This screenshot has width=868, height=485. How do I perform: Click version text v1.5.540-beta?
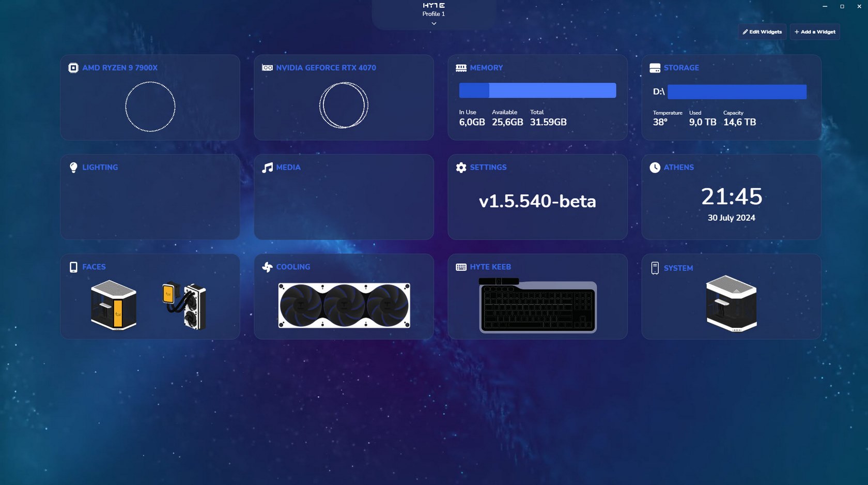tap(537, 201)
